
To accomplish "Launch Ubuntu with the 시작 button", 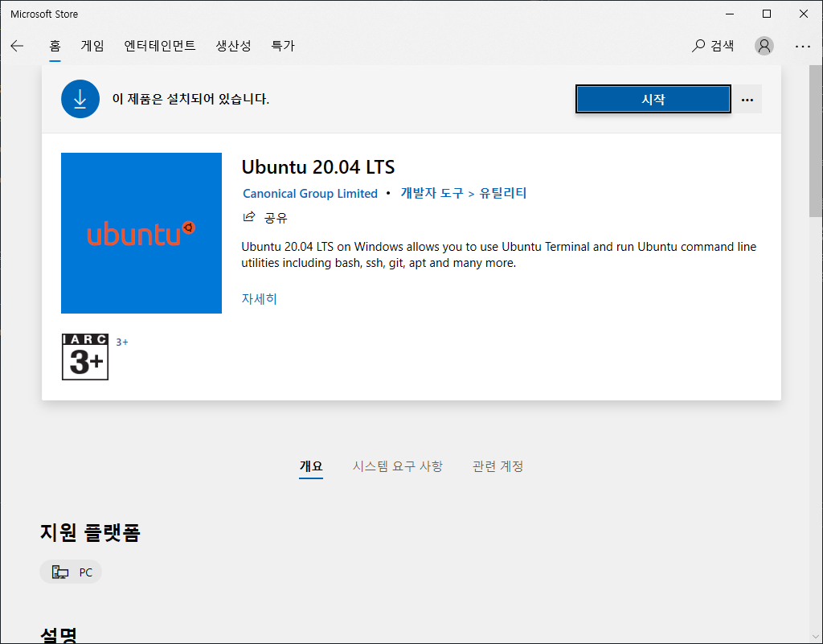I will 653,99.
